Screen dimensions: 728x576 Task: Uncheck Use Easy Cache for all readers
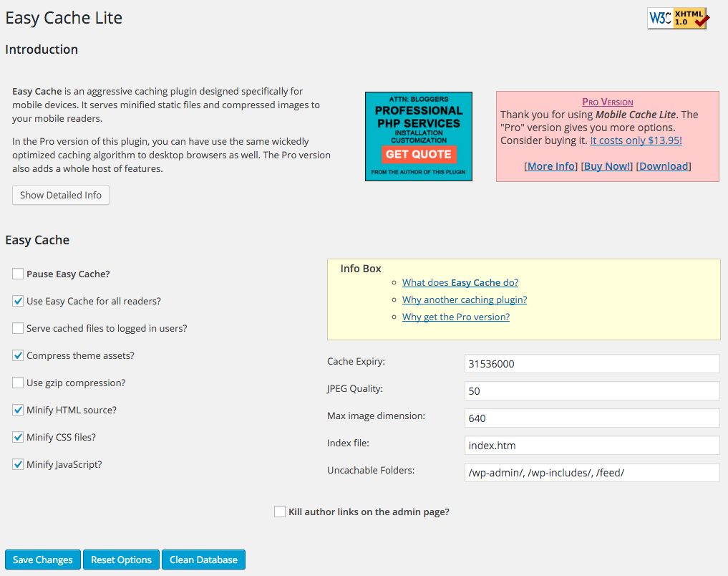click(x=18, y=301)
